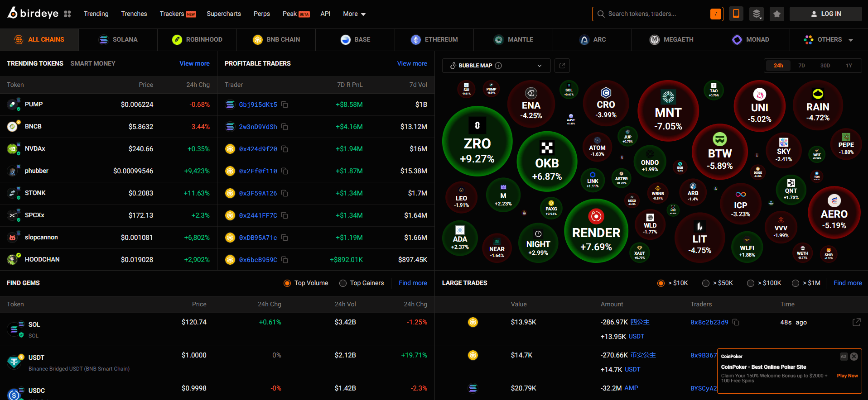
Task: Click the LOG IN button
Action: point(826,14)
